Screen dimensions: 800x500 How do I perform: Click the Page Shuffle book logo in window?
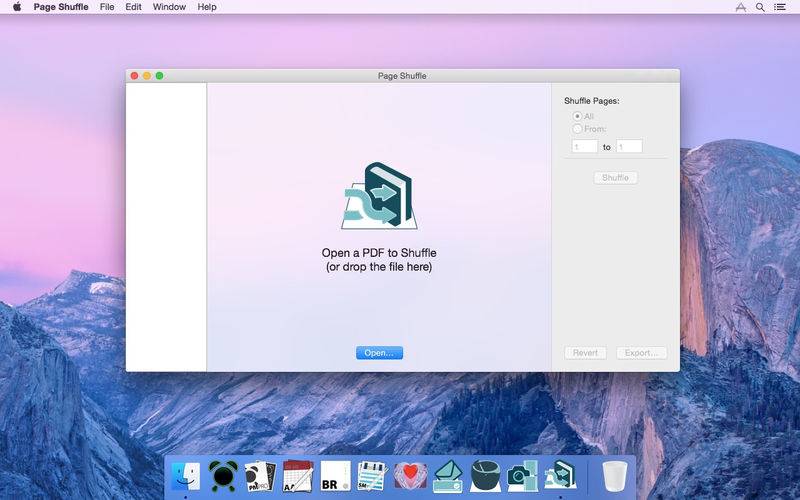(x=379, y=196)
